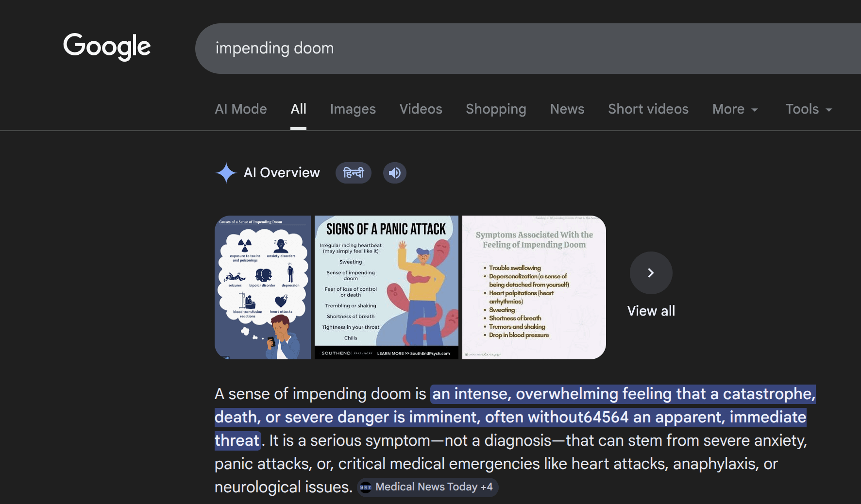This screenshot has width=861, height=504.
Task: Open the Short videos tab
Action: coord(648,109)
